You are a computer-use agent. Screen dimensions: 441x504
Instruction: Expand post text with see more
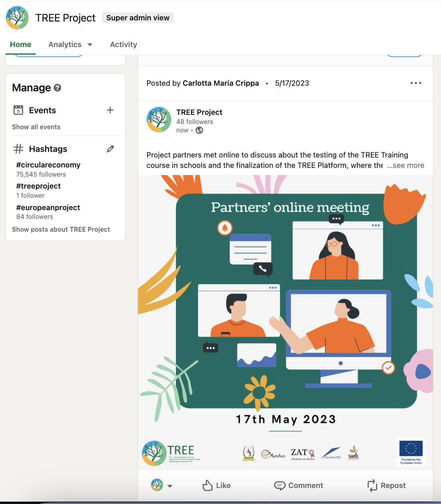pyautogui.click(x=406, y=165)
